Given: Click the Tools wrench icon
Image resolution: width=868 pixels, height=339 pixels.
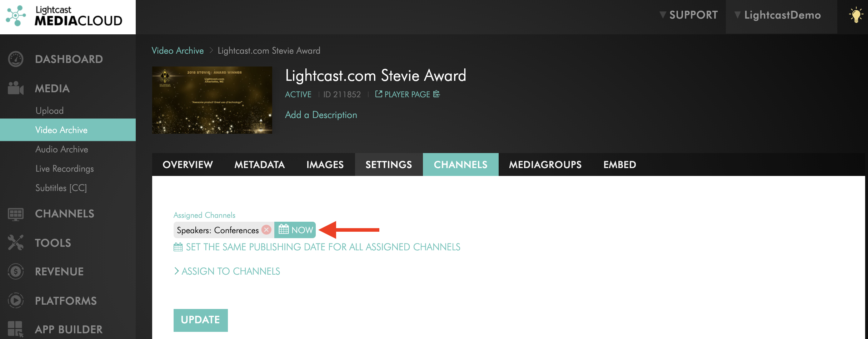Looking at the screenshot, I should (x=16, y=243).
